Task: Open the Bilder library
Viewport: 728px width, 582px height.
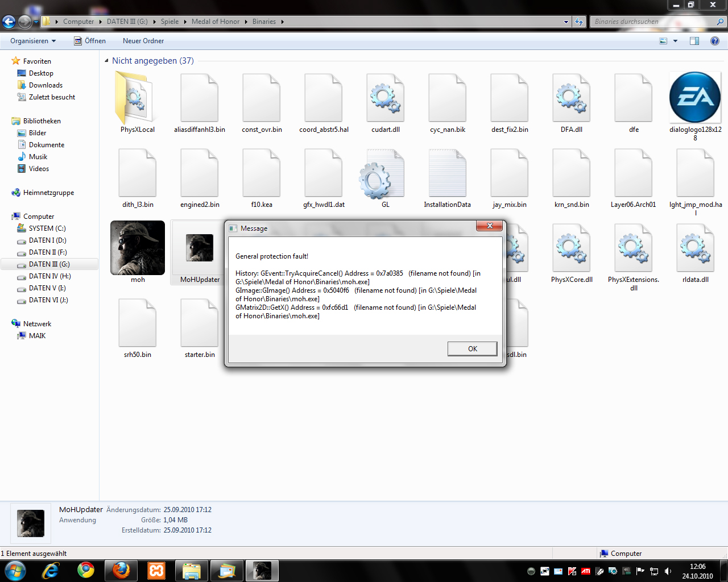Action: coord(38,133)
